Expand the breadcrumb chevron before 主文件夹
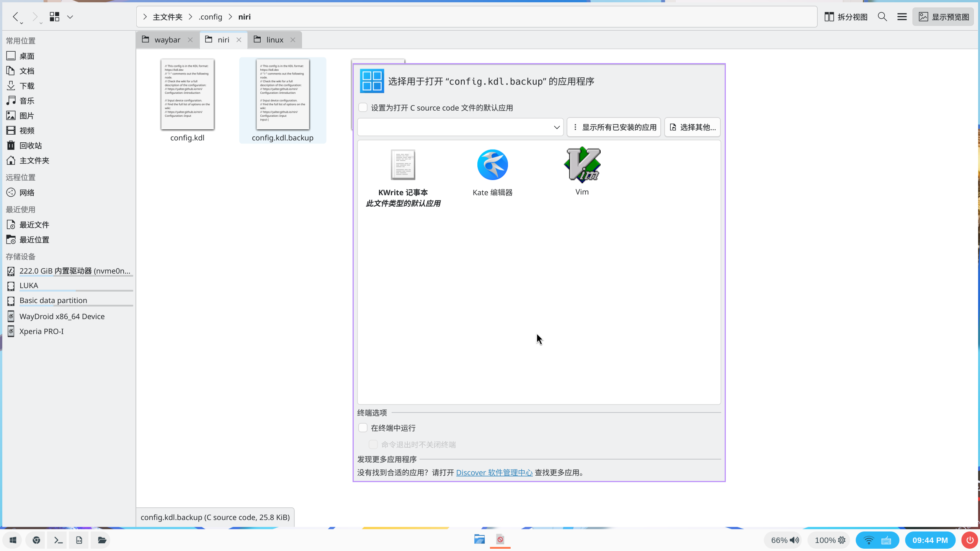The height and width of the screenshot is (551, 980). pyautogui.click(x=145, y=17)
